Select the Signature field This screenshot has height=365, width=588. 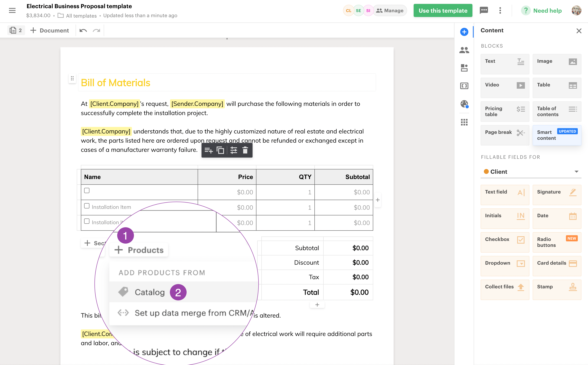[x=557, y=195]
